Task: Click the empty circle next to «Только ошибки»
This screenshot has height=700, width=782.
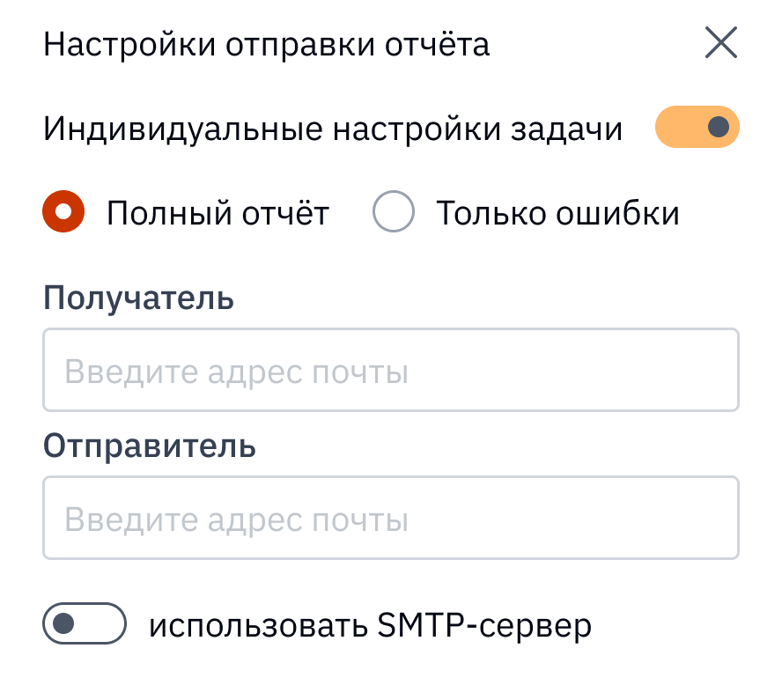Action: click(393, 211)
